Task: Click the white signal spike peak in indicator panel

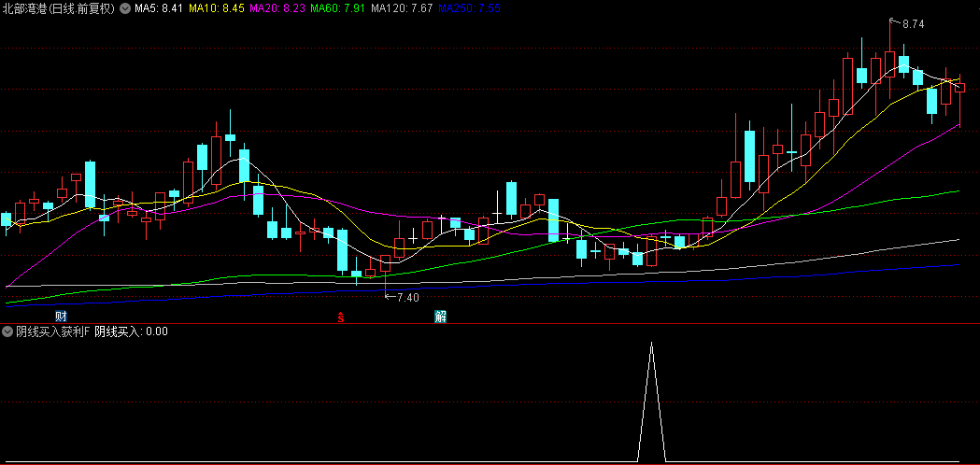Action: click(652, 344)
